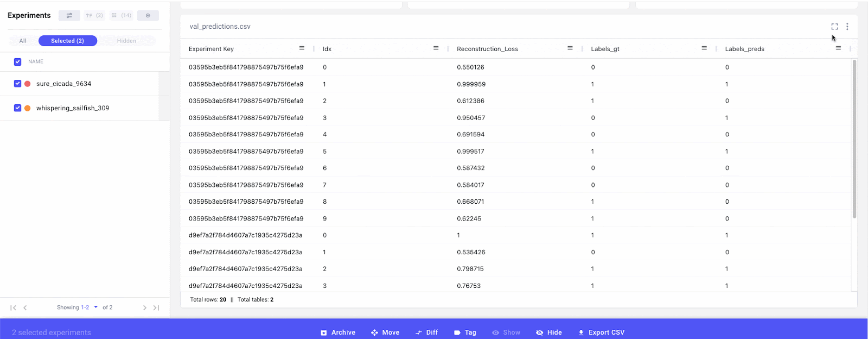Click the Archive button in bottom bar
868x339 pixels.
pyautogui.click(x=338, y=332)
